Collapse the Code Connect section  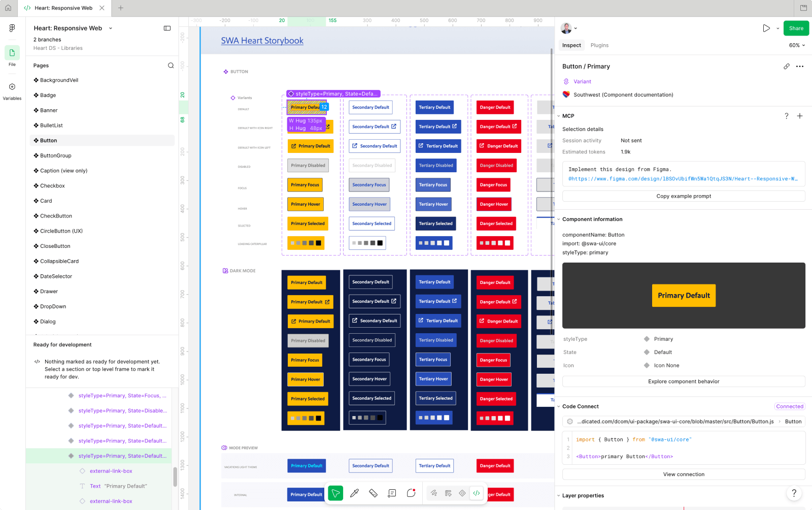pos(559,406)
